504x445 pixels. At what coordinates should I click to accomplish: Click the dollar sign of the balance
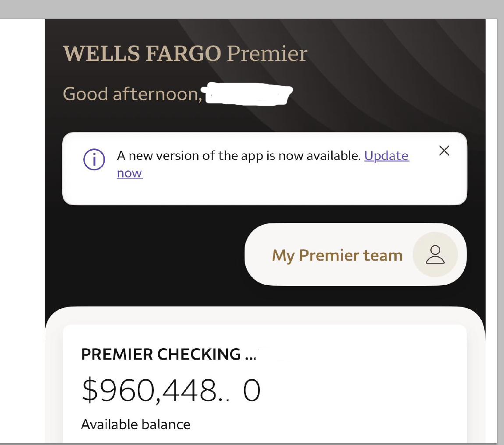point(90,391)
